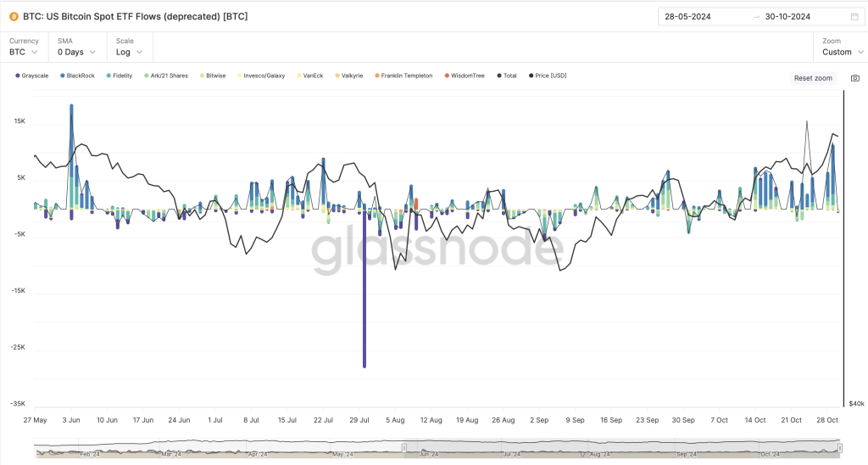Toggle Fidelity series in the legend
Viewport: 868px width, 465px height.
(x=120, y=76)
